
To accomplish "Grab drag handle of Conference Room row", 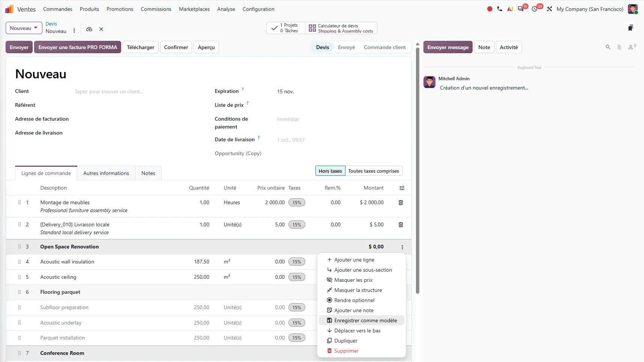I will tap(20, 353).
